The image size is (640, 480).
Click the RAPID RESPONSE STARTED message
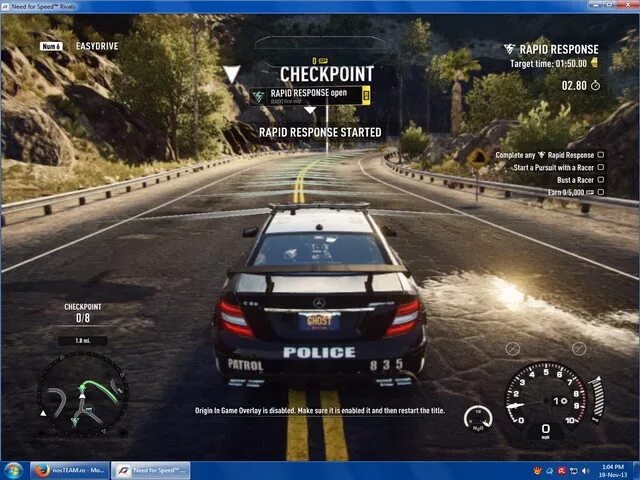[320, 133]
